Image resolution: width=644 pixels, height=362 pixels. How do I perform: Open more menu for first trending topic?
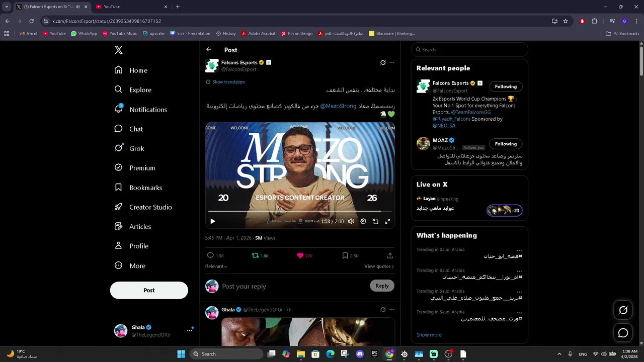(x=519, y=250)
